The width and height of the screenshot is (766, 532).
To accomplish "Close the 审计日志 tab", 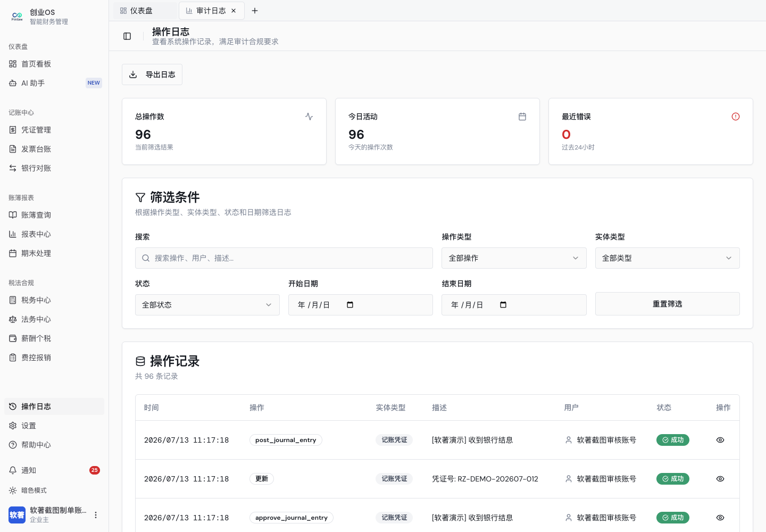I will coord(234,11).
